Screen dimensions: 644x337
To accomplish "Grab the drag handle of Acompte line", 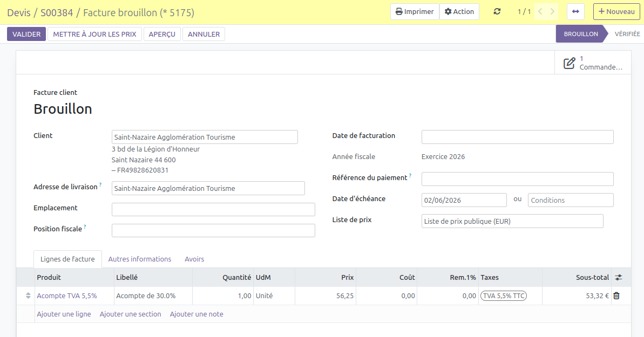I will 28,295.
